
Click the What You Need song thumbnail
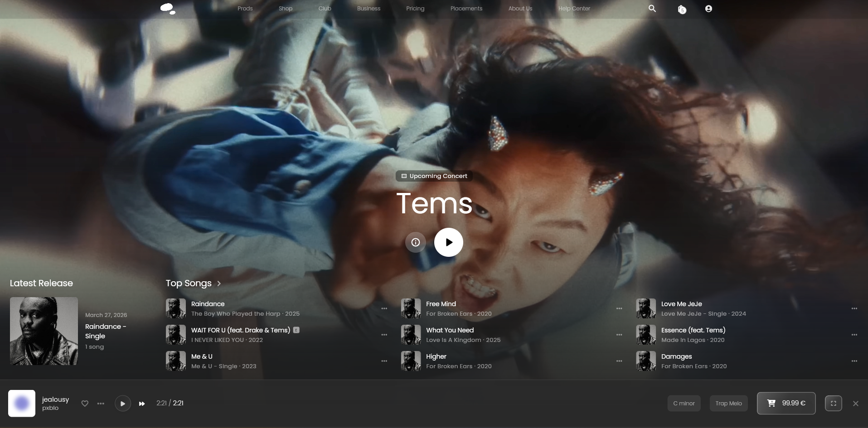coord(411,335)
